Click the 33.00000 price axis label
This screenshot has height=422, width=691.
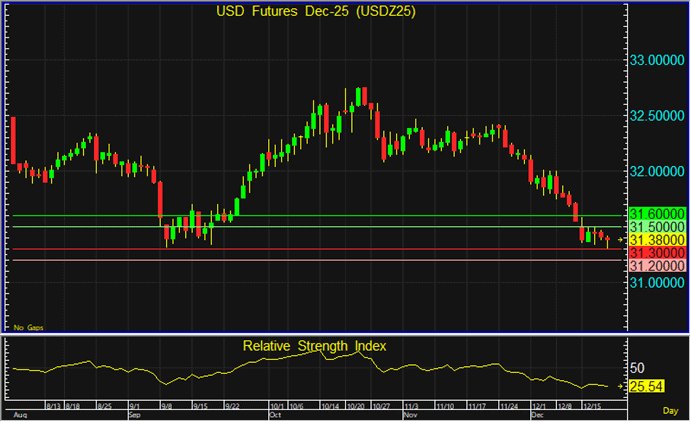pyautogui.click(x=657, y=60)
